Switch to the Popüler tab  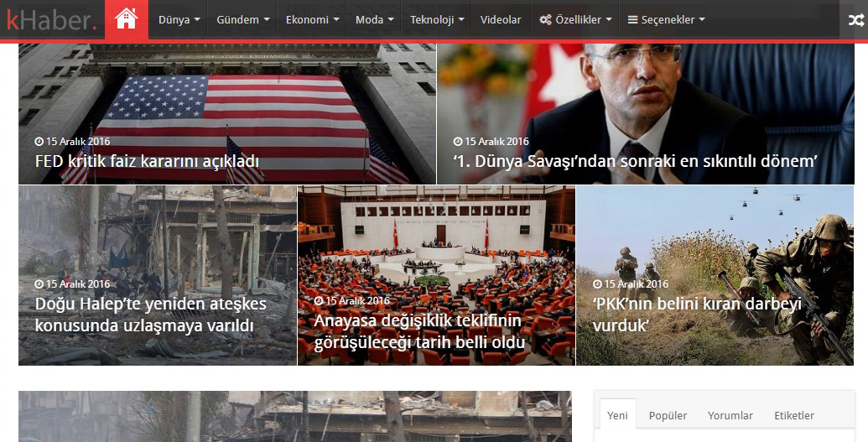pos(668,415)
